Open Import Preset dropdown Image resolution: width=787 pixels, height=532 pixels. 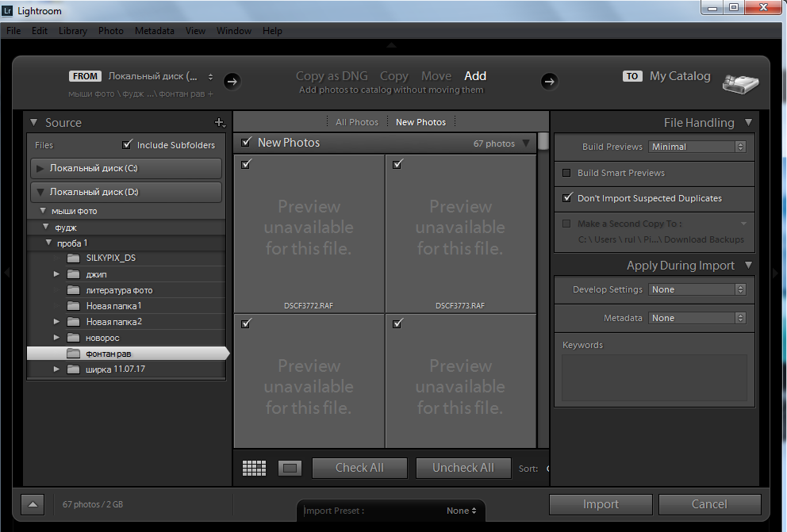coord(461,511)
